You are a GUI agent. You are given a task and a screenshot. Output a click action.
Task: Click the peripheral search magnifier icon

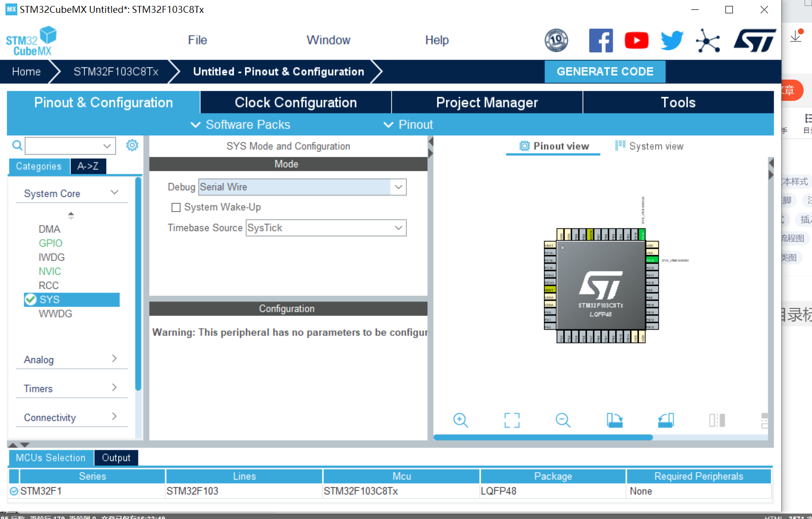click(x=17, y=145)
